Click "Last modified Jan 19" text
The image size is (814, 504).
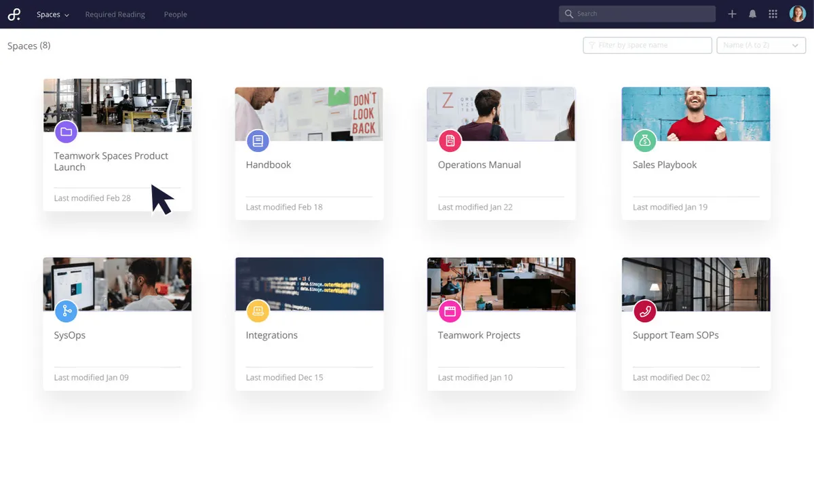point(670,207)
